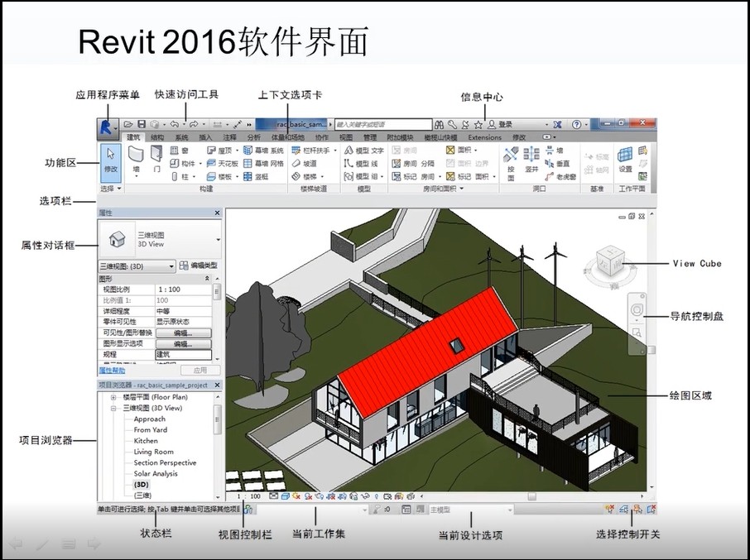Open the Revit application menu button
Image resolution: width=750 pixels, height=560 pixels.
click(x=108, y=127)
